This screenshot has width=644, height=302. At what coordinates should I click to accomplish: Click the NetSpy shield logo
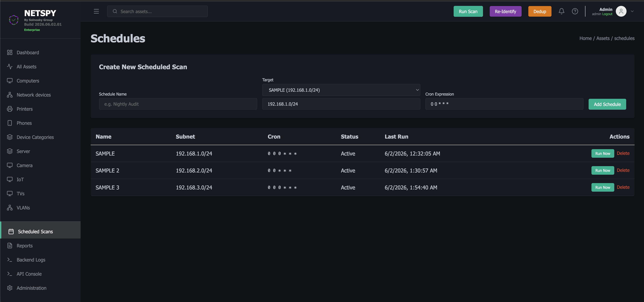(x=13, y=20)
